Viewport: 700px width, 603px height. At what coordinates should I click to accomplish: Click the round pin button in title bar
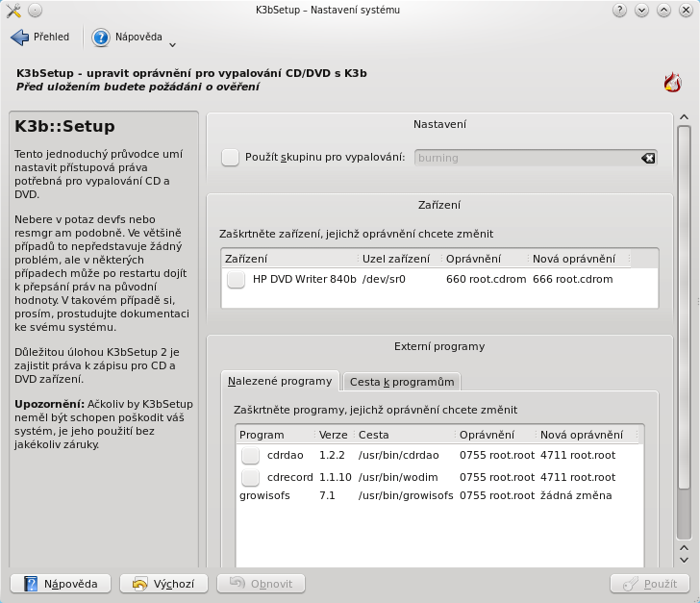point(35,11)
